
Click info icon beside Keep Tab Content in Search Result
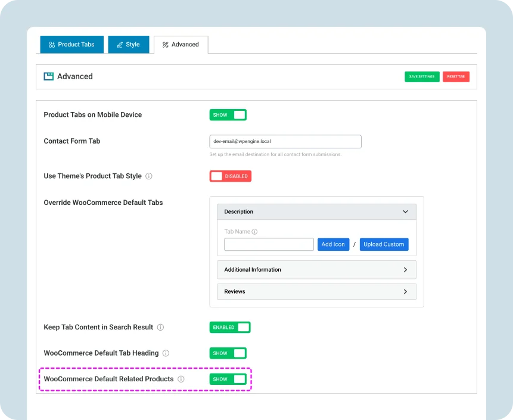coord(160,328)
